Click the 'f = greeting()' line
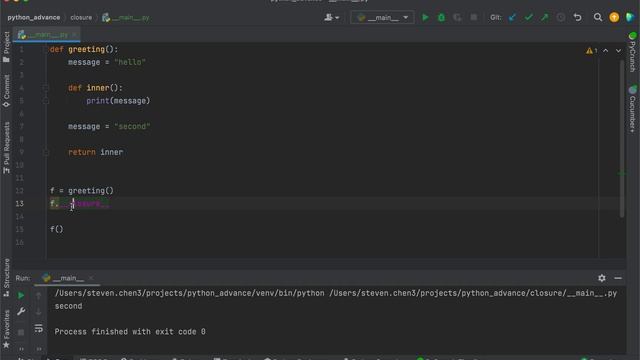 82,191
